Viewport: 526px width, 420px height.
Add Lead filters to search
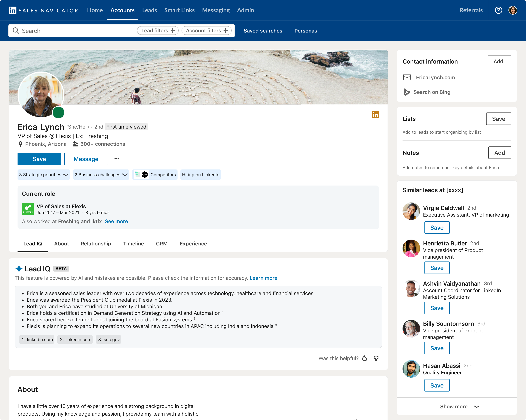[158, 31]
